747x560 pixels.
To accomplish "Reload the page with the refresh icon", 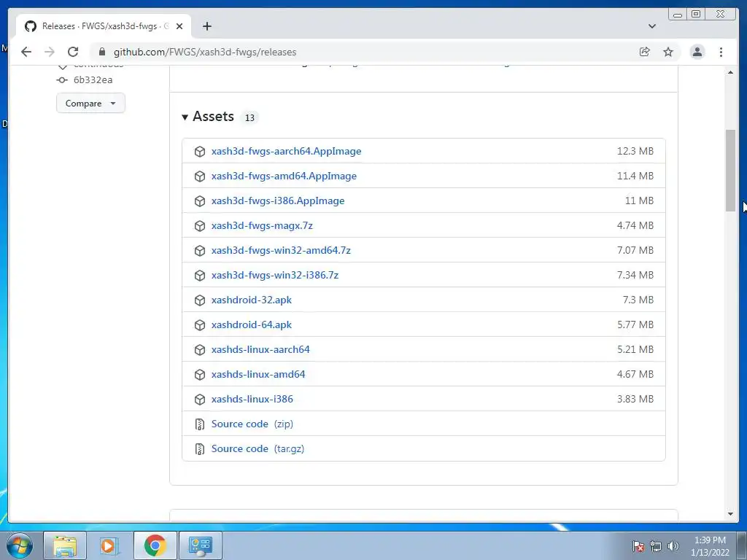I will point(73,52).
